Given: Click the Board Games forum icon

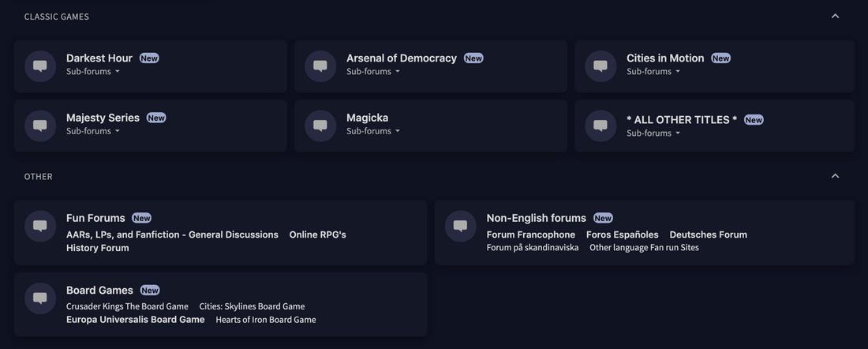Looking at the screenshot, I should pyautogui.click(x=40, y=298).
